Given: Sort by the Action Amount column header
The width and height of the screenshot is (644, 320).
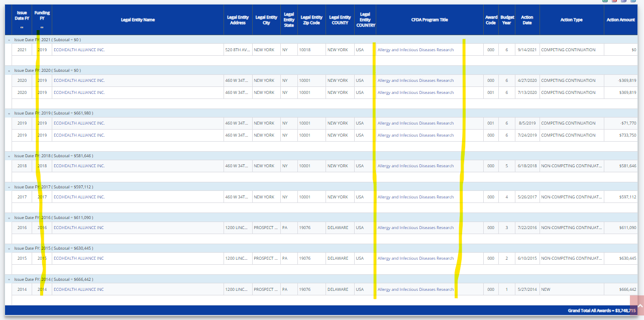Looking at the screenshot, I should tap(621, 20).
